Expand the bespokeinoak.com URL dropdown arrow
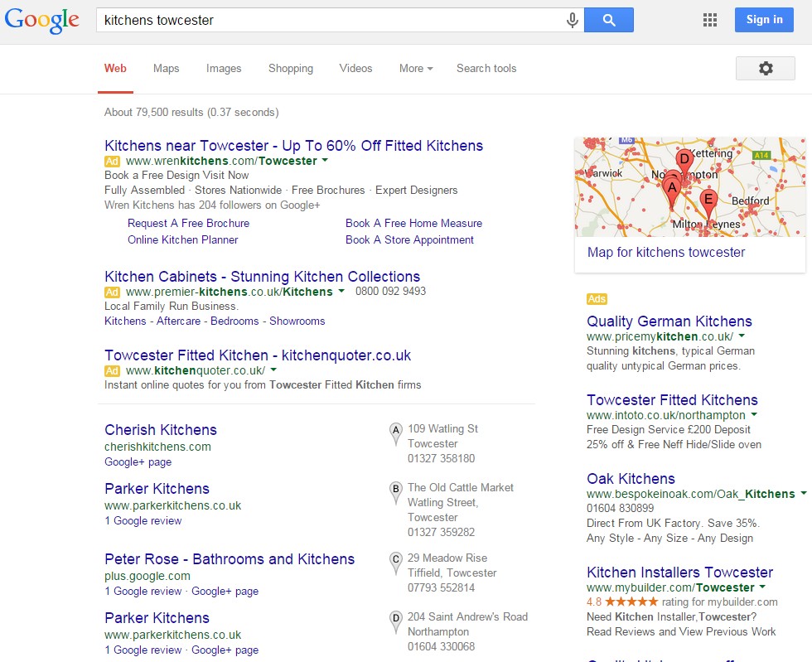This screenshot has height=662, width=812. pos(804,493)
